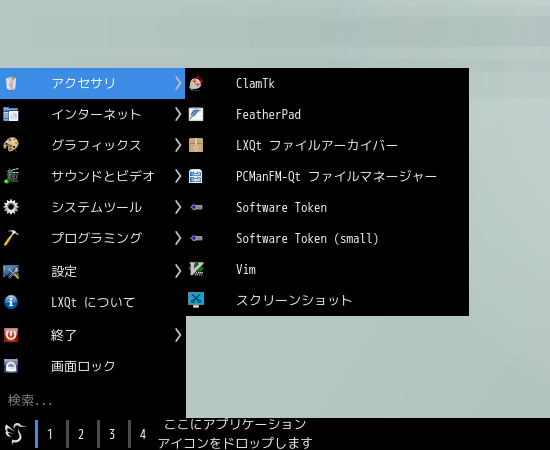Image resolution: width=550 pixels, height=450 pixels.
Task: Click the LXQt について info icon
Action: click(11, 302)
